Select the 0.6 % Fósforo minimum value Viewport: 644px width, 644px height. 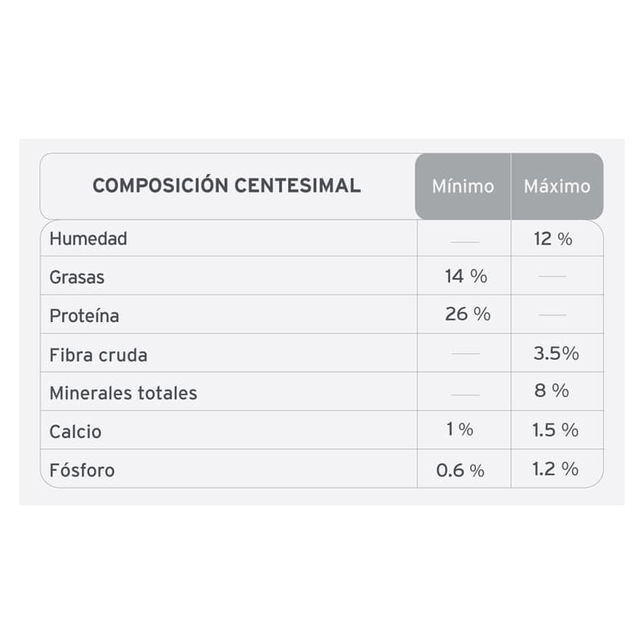point(460,470)
